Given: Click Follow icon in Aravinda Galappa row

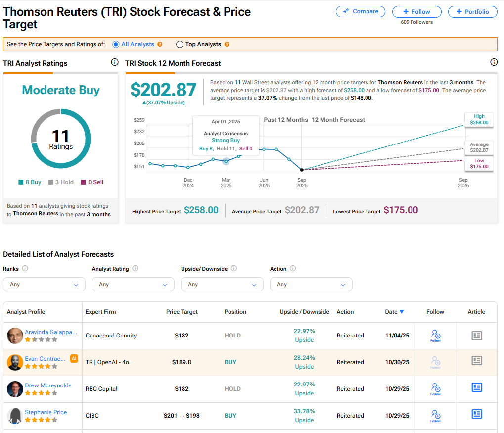Looking at the screenshot, I should [435, 336].
